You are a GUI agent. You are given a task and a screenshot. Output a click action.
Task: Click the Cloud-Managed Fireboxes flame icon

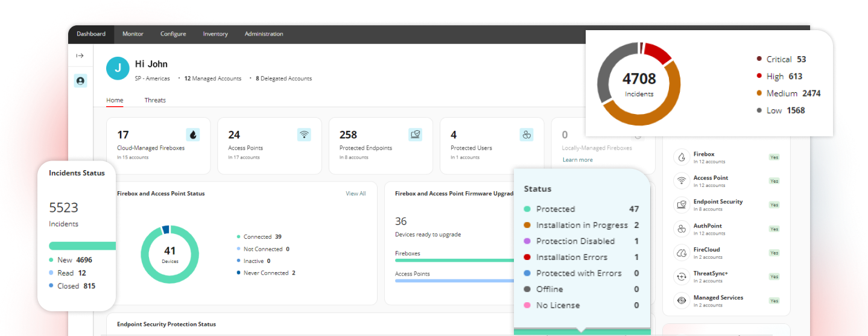tap(192, 135)
